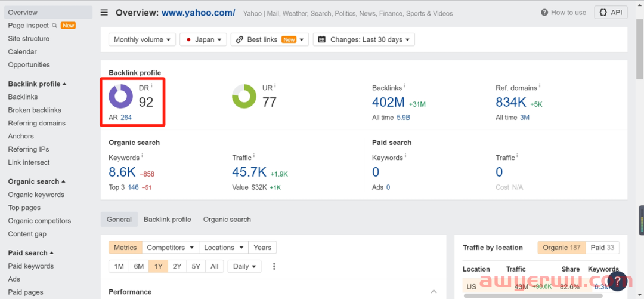This screenshot has width=644, height=299.
Task: Open Content gap in the sidebar
Action: point(27,234)
